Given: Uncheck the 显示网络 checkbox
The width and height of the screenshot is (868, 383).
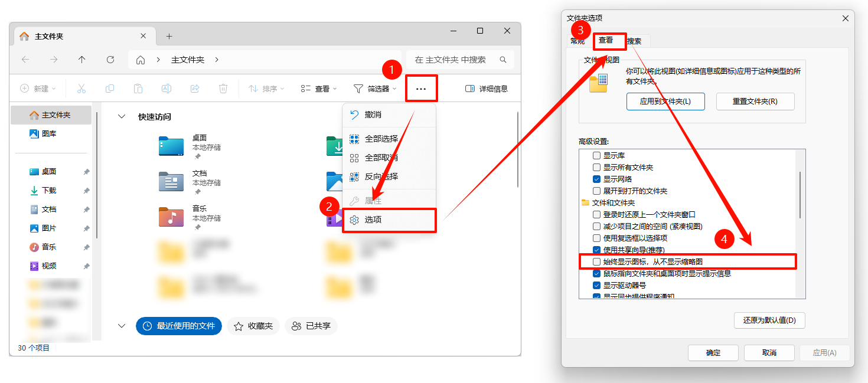Looking at the screenshot, I should (x=597, y=179).
